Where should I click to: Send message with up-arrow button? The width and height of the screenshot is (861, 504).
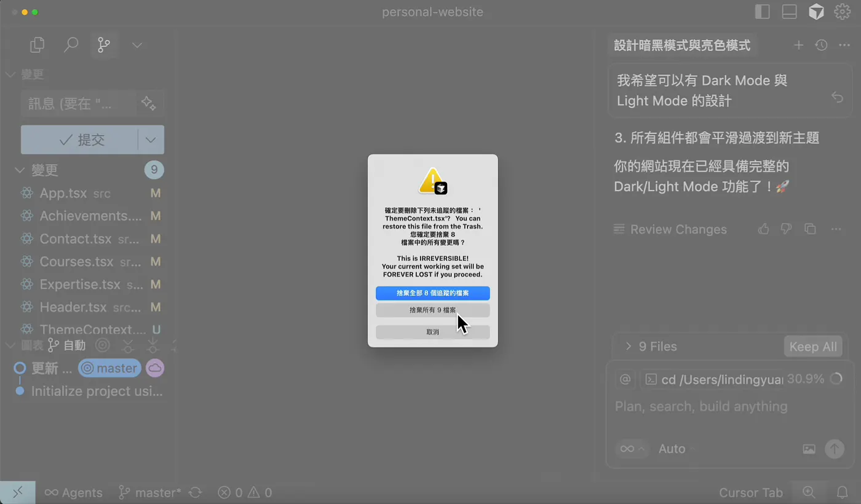point(835,449)
